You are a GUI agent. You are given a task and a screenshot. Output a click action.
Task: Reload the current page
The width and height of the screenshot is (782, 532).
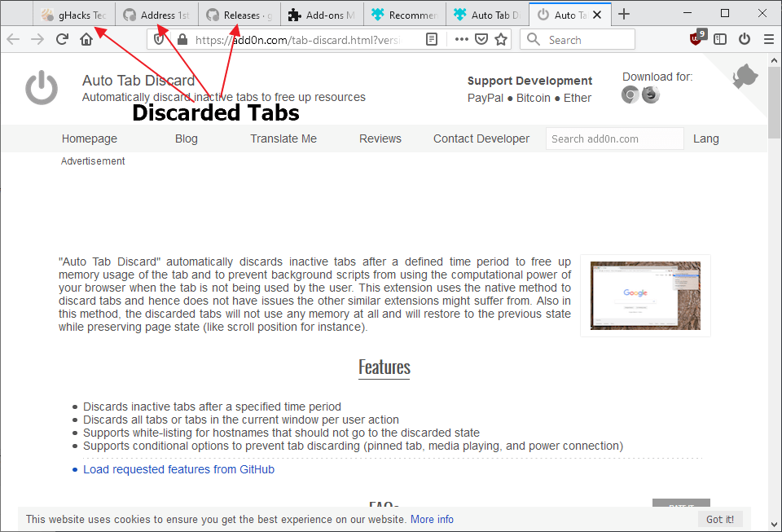pos(62,39)
